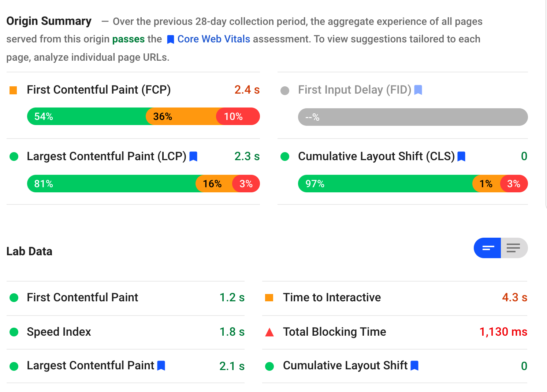Click the First Contentful Paint (FCP) heading

tap(98, 90)
